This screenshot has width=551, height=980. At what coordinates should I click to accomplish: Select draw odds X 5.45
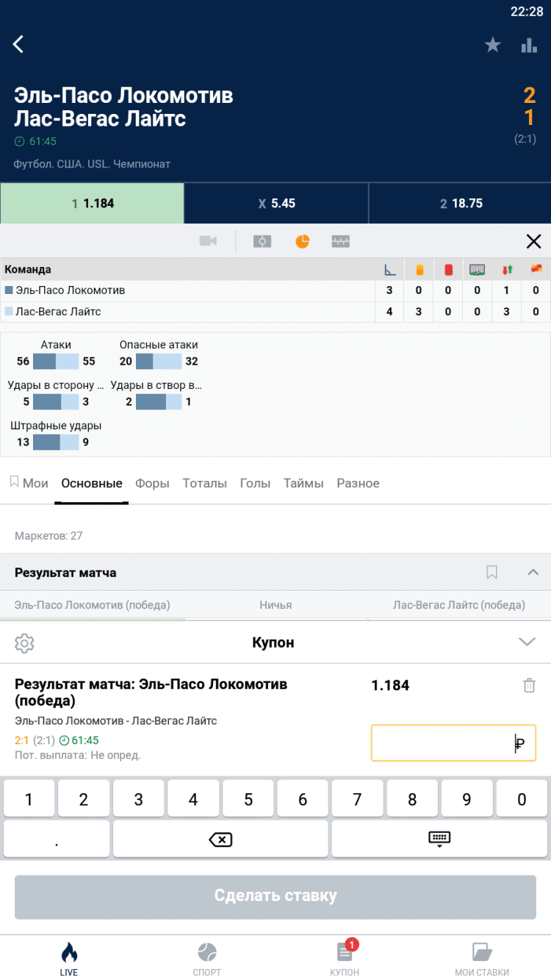click(x=275, y=203)
